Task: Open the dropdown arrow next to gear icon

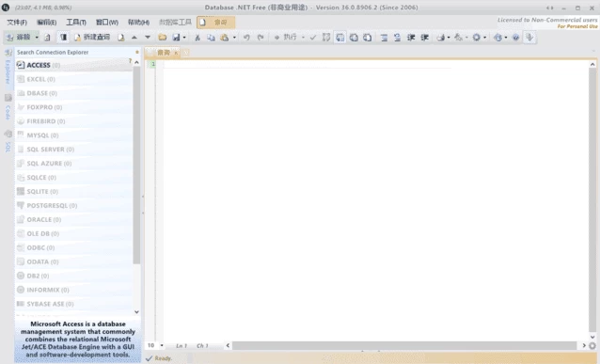Action: (485, 37)
